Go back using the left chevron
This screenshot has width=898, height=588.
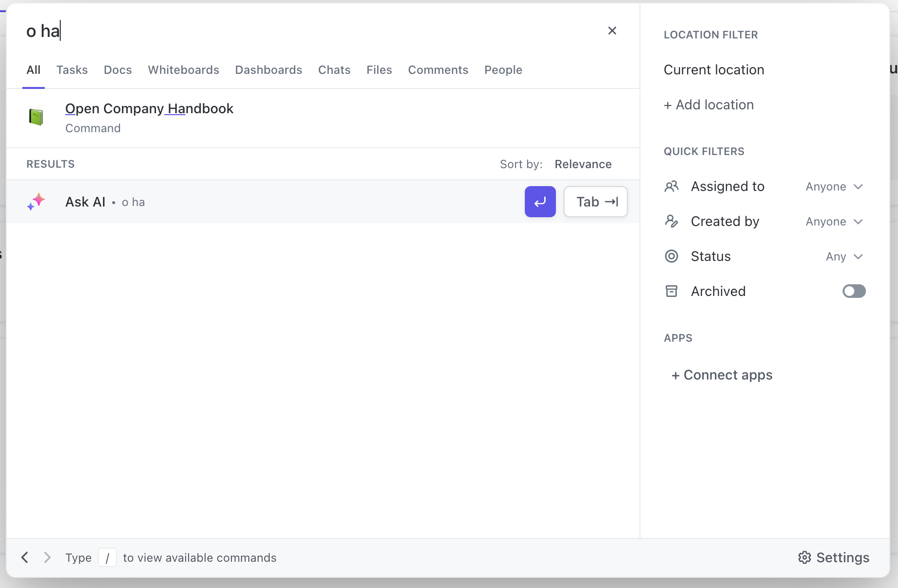coord(25,557)
